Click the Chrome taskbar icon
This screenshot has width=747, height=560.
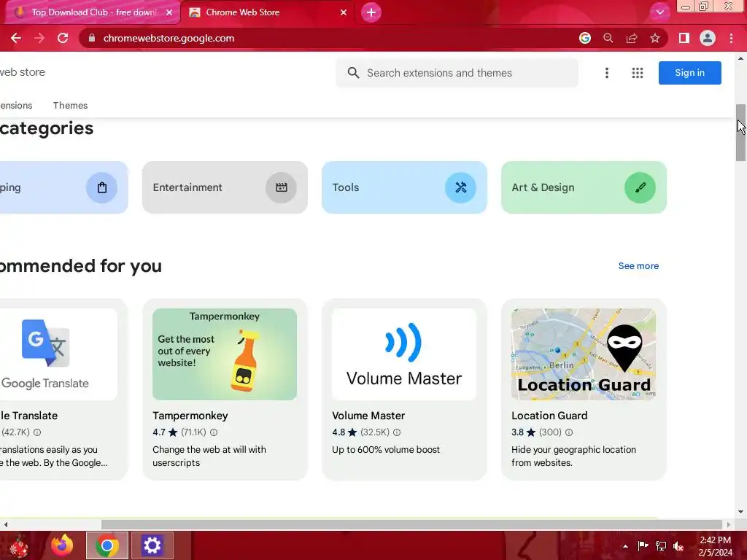(107, 545)
